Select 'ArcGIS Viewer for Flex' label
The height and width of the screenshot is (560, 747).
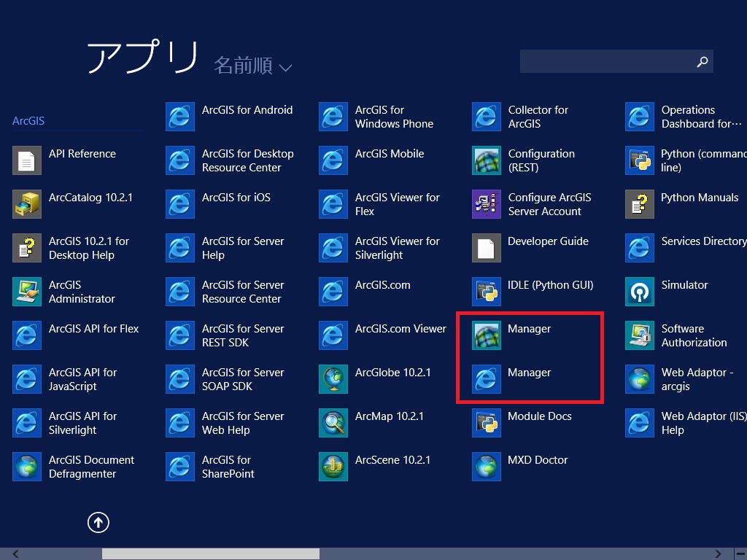click(x=398, y=204)
